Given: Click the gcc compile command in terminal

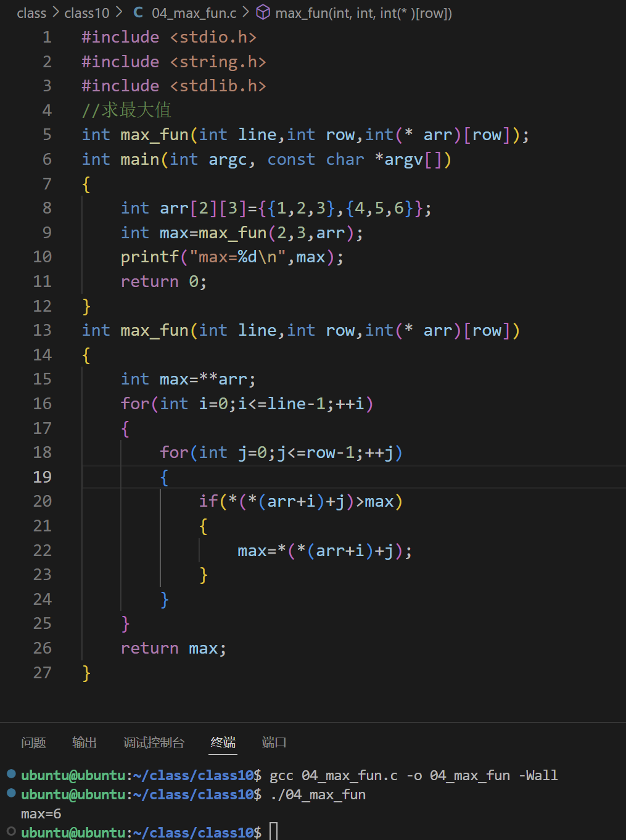Looking at the screenshot, I should pos(413,775).
